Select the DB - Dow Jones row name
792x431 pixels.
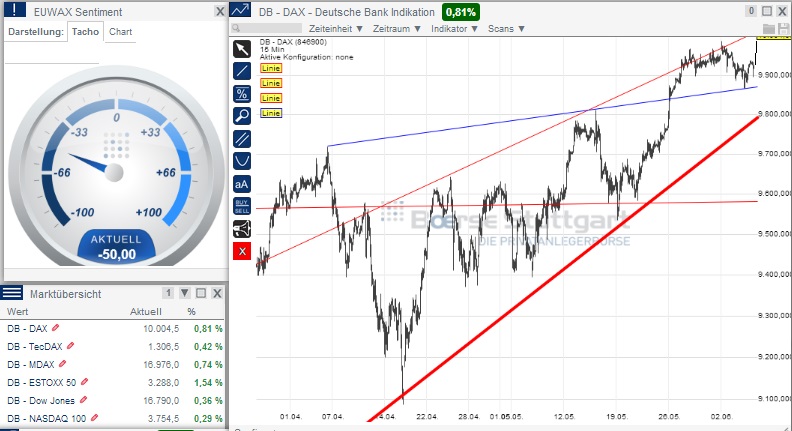pos(41,400)
